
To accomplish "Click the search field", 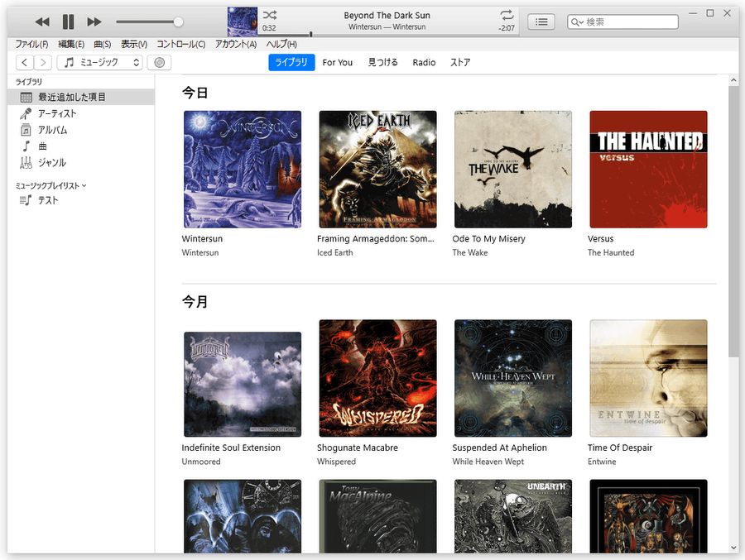I will [x=622, y=22].
